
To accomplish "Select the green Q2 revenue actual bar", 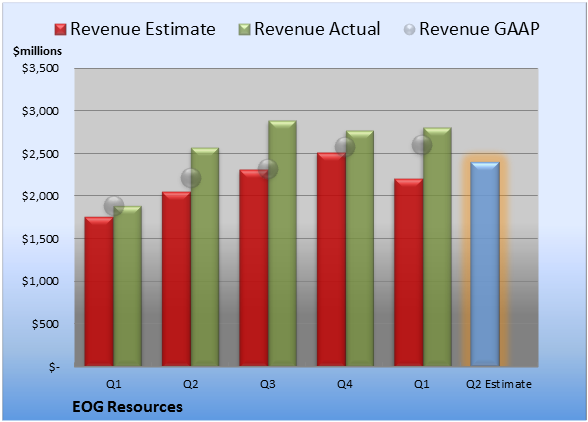I will (205, 257).
